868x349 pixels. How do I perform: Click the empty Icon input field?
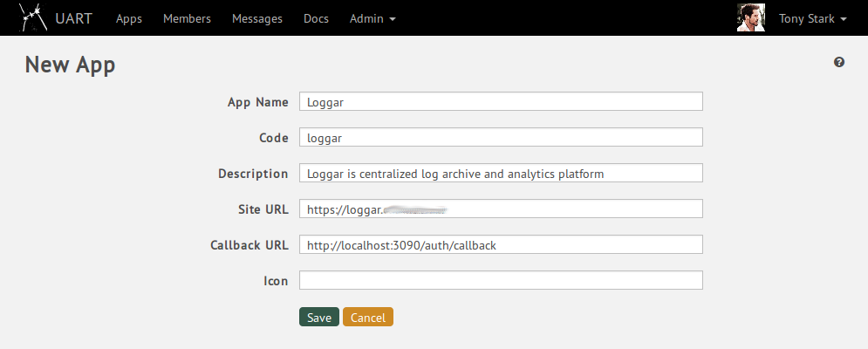point(501,281)
